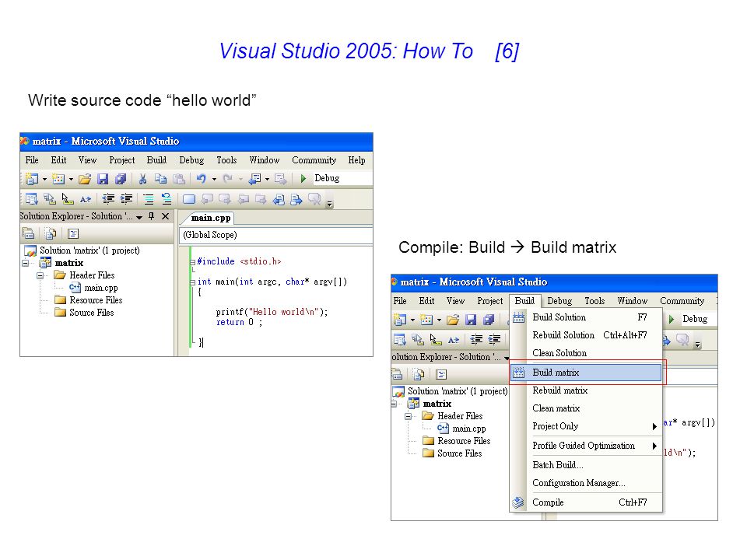The width and height of the screenshot is (747, 560).
Task: Choose Build matrix from Build menu
Action: tap(586, 373)
